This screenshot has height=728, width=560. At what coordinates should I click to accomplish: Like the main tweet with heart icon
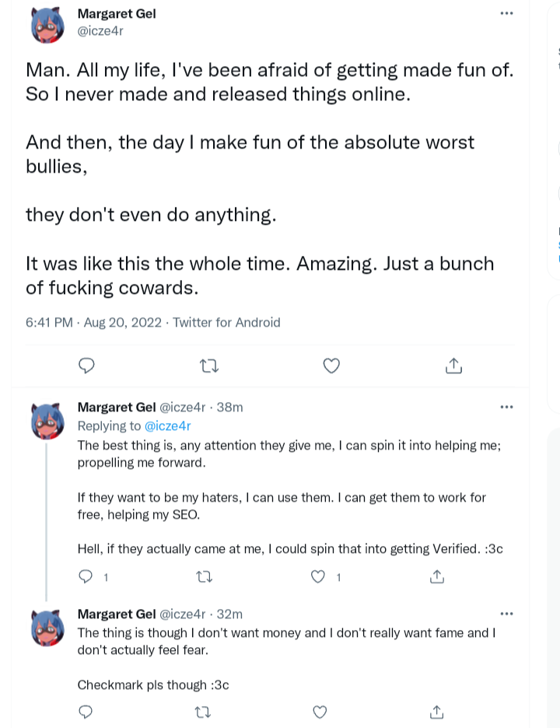pos(331,366)
